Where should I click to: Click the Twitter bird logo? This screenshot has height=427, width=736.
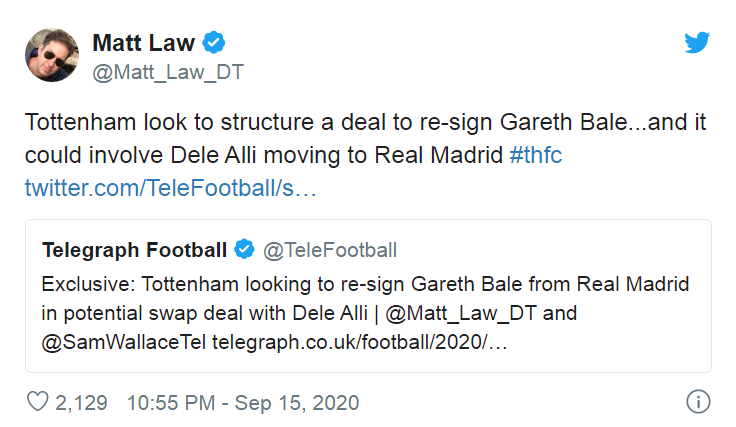click(697, 43)
